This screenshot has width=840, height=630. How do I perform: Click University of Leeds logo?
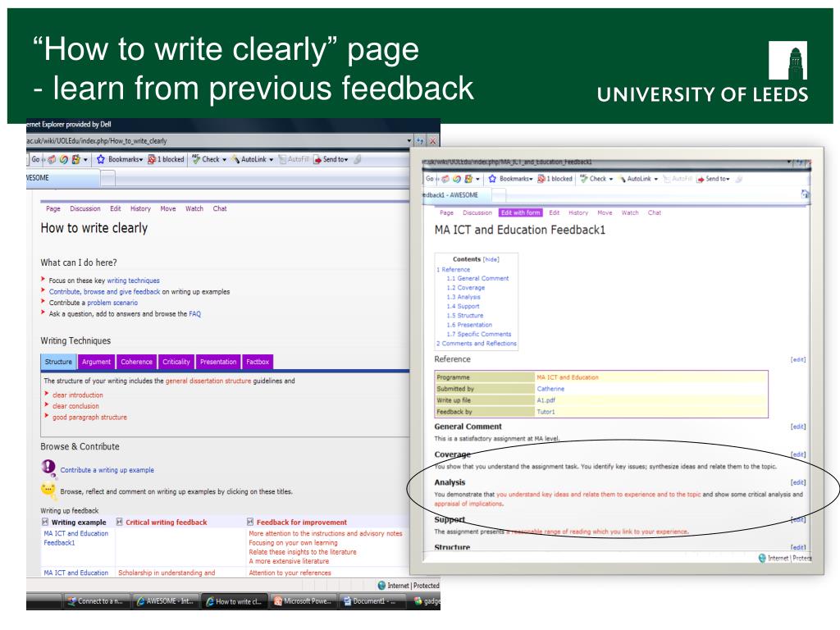(702, 72)
